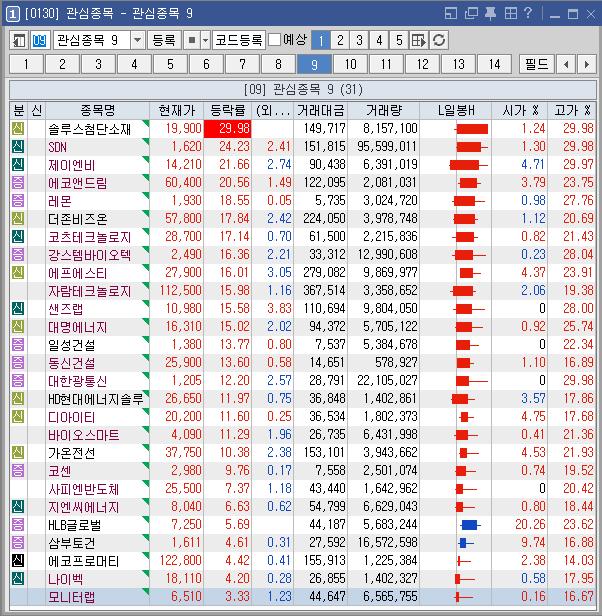
Task: Click the 증 badge for 레몬
Action: point(18,201)
